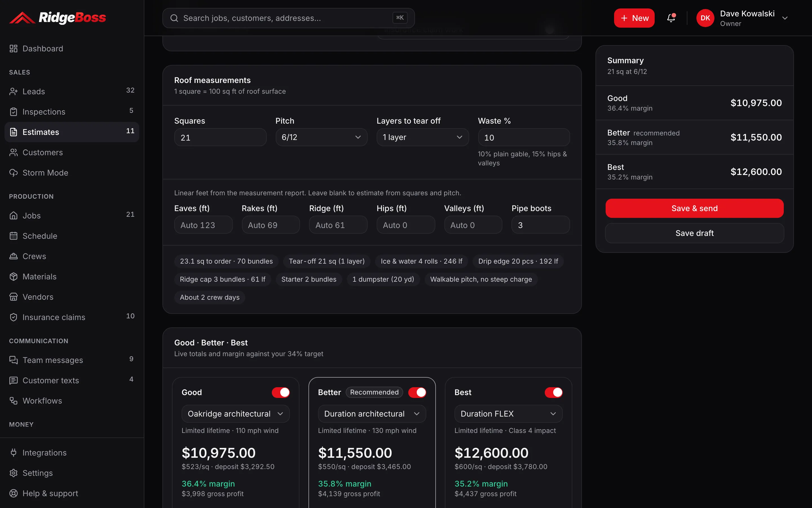Click the Materials box icon
812x508 pixels.
14,277
